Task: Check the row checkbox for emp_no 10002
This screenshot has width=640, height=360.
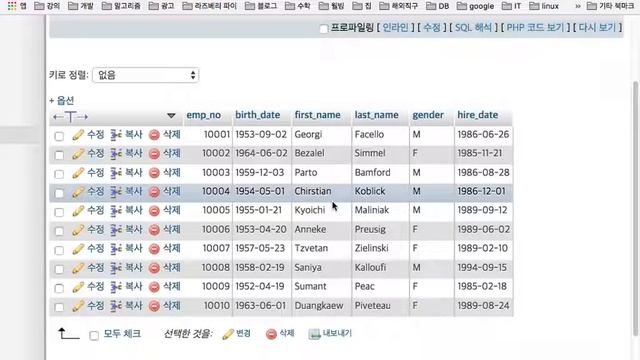Action: pyautogui.click(x=59, y=155)
